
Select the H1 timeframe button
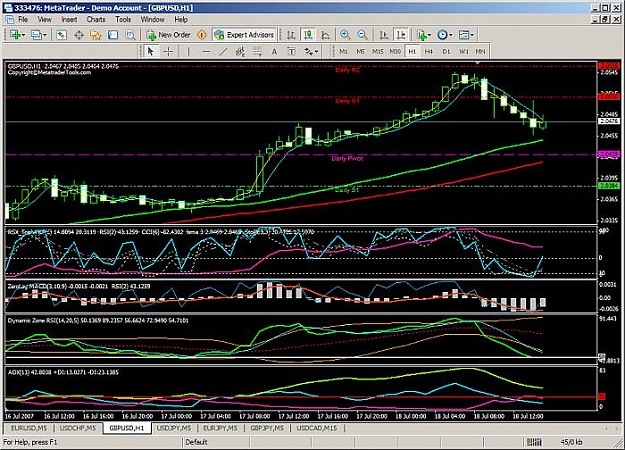[x=412, y=51]
